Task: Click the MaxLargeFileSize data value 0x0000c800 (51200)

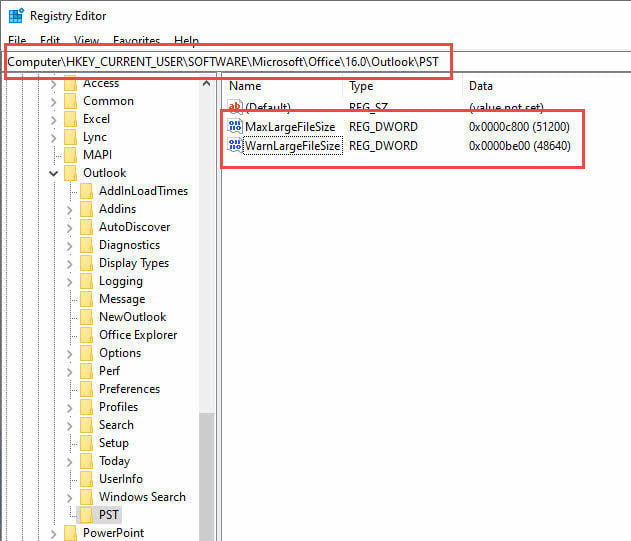Action: [519, 127]
